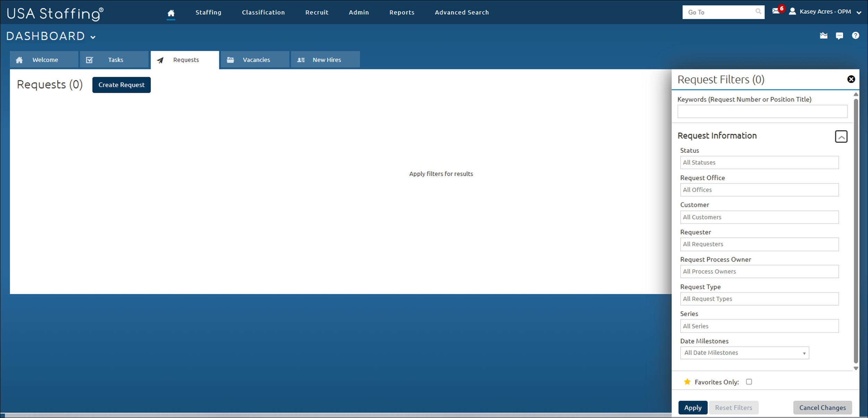Image resolution: width=868 pixels, height=418 pixels.
Task: Open the Request Type filter field
Action: [x=759, y=299]
